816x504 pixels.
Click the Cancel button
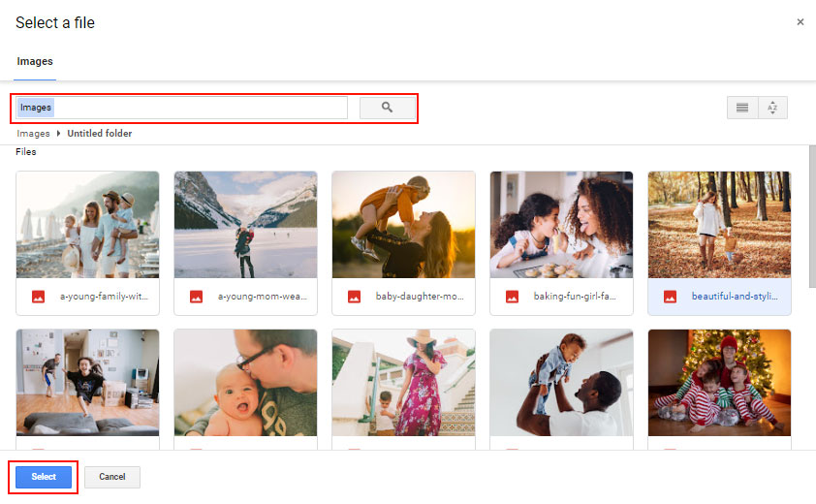click(111, 477)
